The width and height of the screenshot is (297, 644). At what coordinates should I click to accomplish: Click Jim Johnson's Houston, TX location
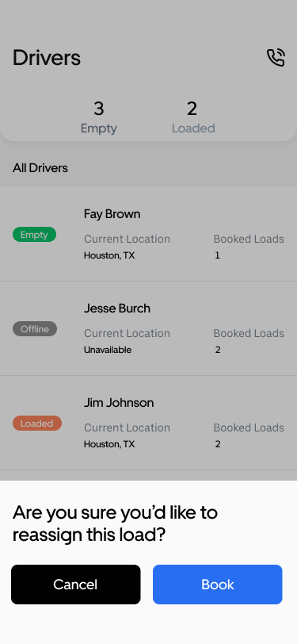pyautogui.click(x=109, y=444)
